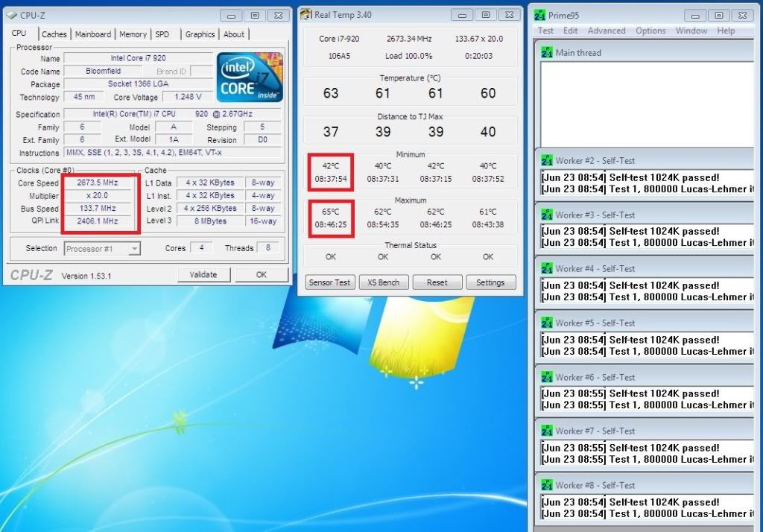Run the Sensor Test in Real Temp
Image resolution: width=763 pixels, height=532 pixels.
click(x=329, y=282)
